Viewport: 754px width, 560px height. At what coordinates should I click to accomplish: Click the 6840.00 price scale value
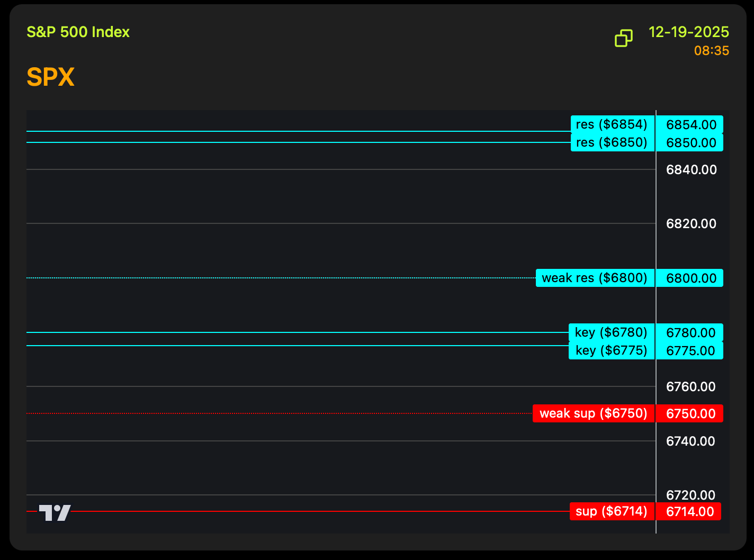[691, 170]
